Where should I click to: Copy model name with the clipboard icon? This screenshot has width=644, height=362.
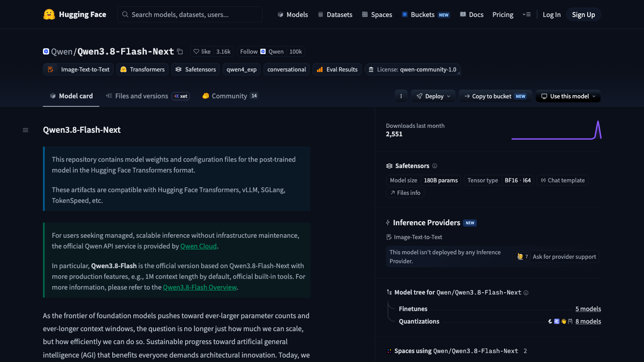(180, 51)
